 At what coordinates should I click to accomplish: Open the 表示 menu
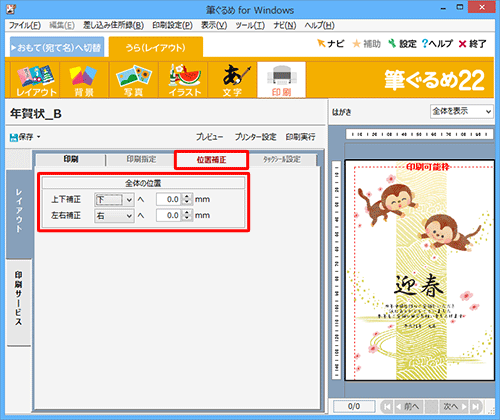point(214,25)
